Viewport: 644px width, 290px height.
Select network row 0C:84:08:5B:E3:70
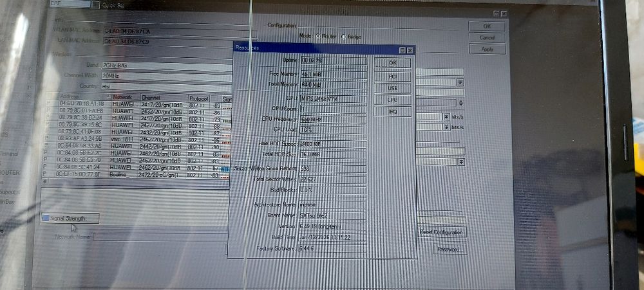(x=138, y=160)
